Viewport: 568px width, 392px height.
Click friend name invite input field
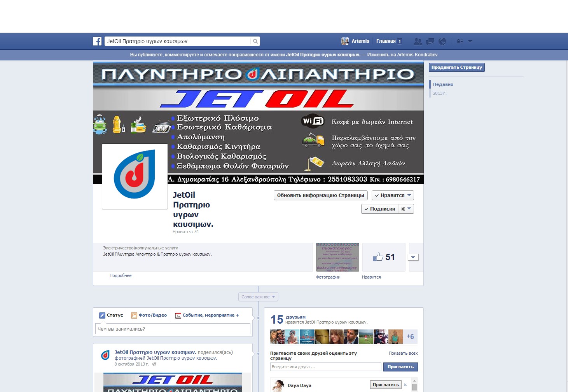pyautogui.click(x=326, y=367)
